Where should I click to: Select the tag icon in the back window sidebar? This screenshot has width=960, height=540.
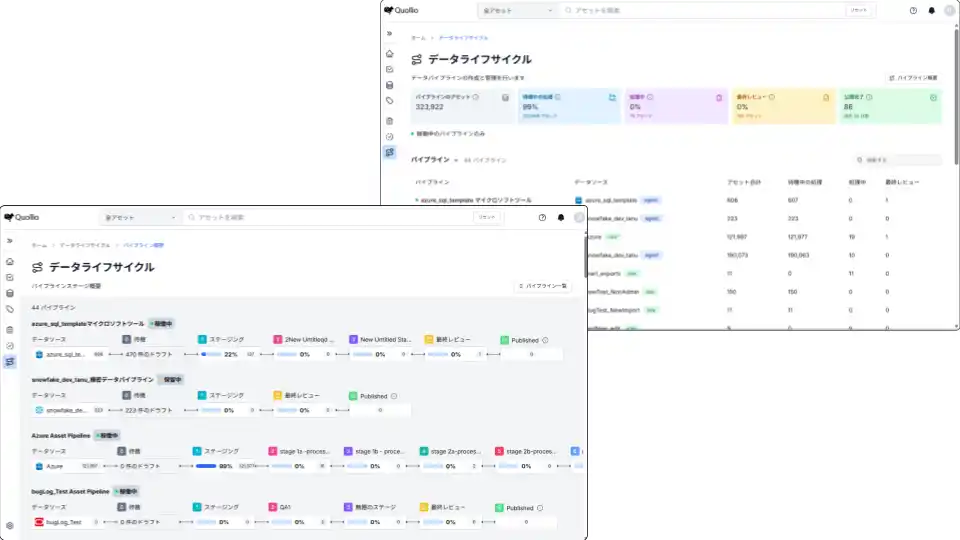[389, 102]
